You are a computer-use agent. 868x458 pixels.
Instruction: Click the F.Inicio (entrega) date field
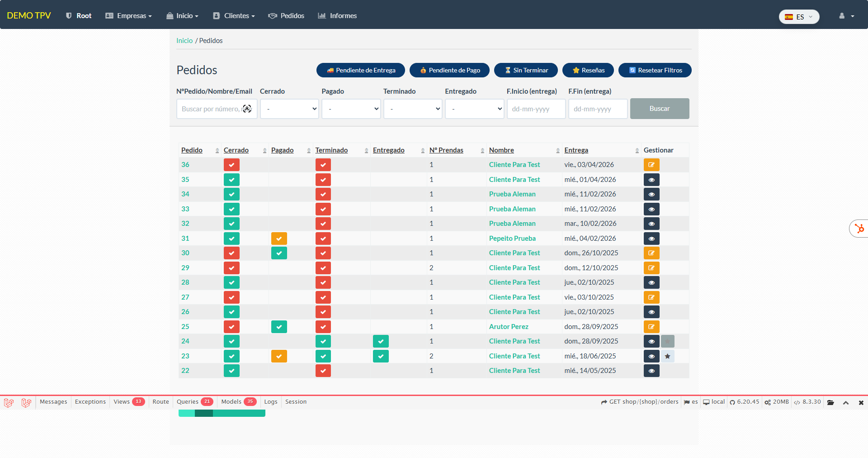(536, 109)
